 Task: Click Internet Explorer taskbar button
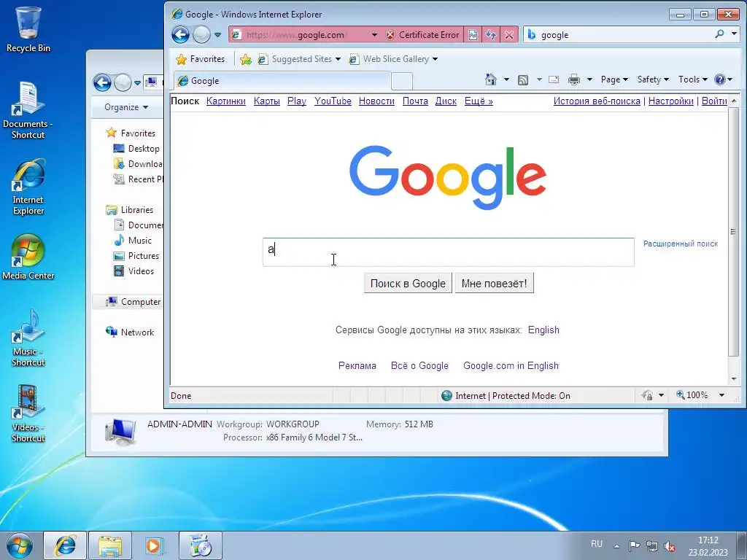pos(65,545)
